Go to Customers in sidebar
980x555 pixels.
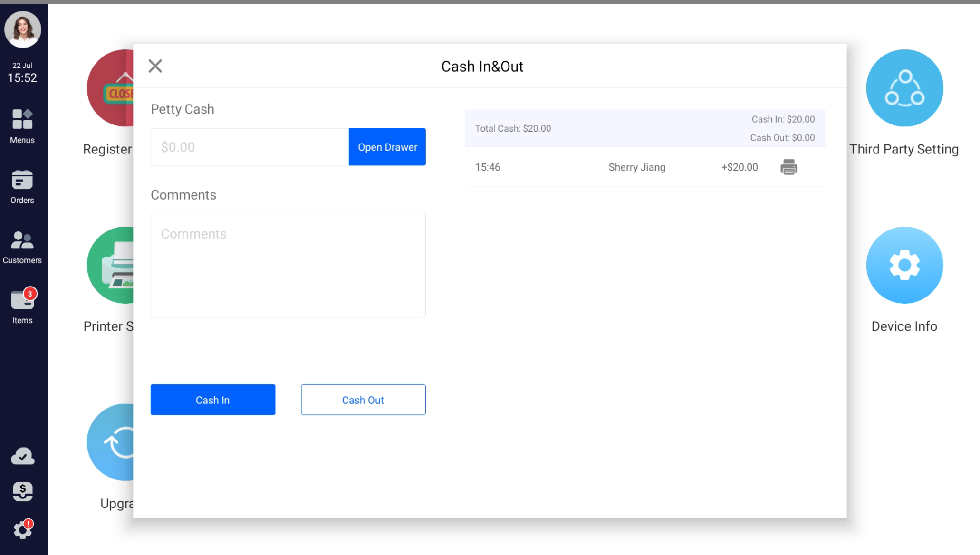[22, 247]
